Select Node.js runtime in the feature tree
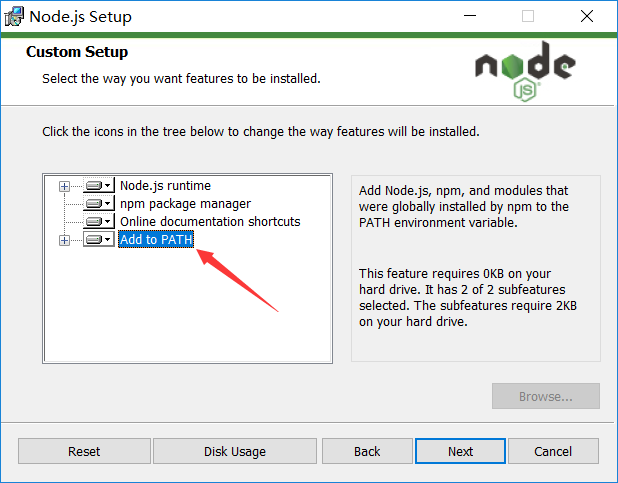The height and width of the screenshot is (483, 618). [x=165, y=185]
